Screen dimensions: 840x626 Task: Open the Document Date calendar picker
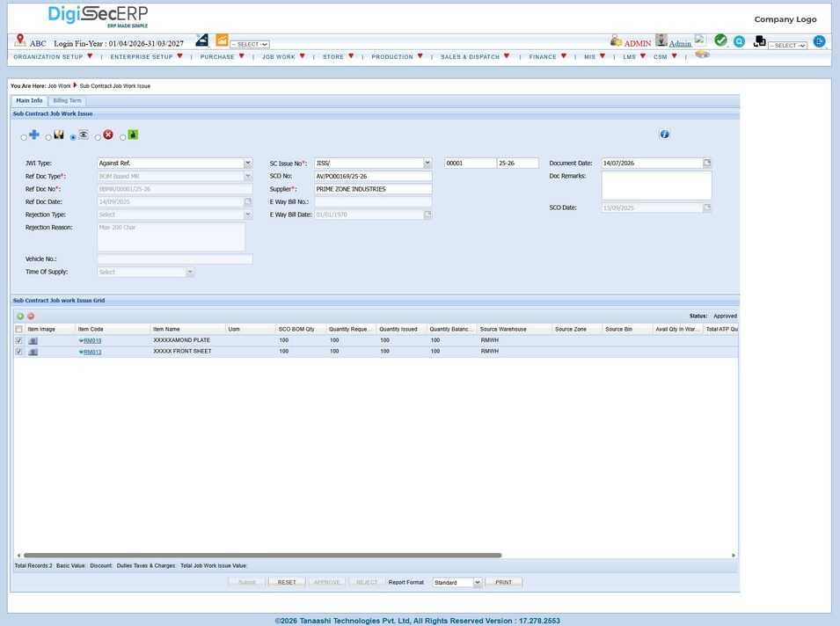point(706,163)
